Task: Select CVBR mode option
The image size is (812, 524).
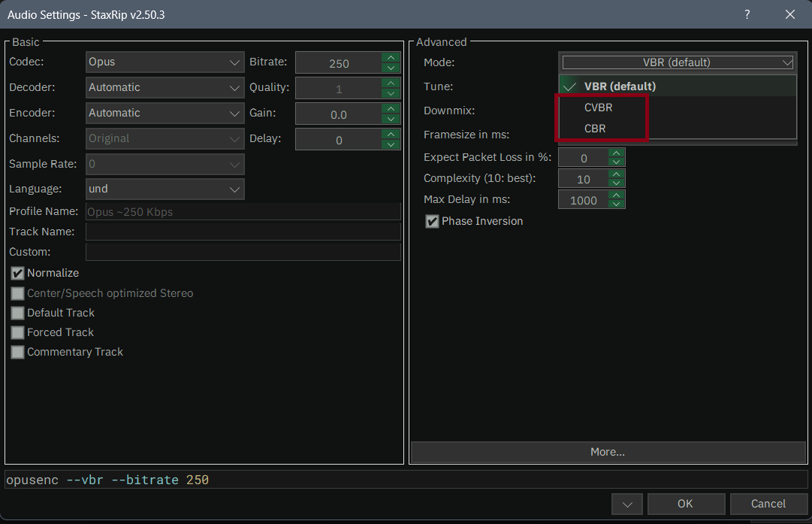Action: coord(678,108)
